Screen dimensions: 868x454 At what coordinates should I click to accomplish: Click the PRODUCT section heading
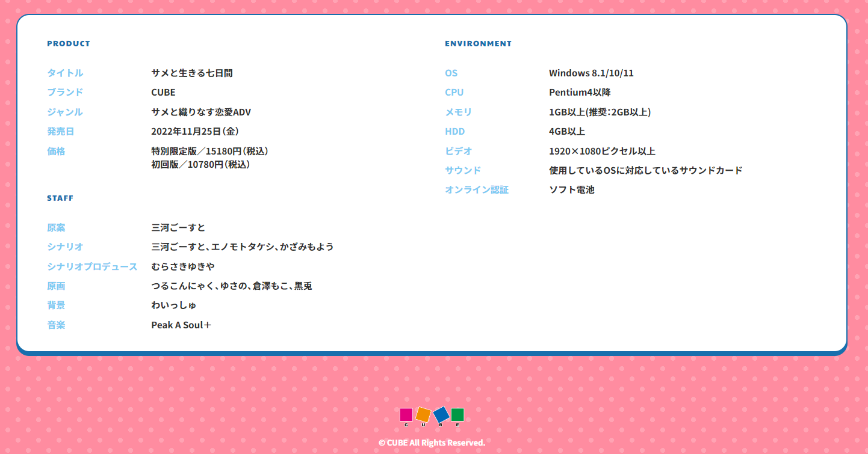pyautogui.click(x=69, y=43)
